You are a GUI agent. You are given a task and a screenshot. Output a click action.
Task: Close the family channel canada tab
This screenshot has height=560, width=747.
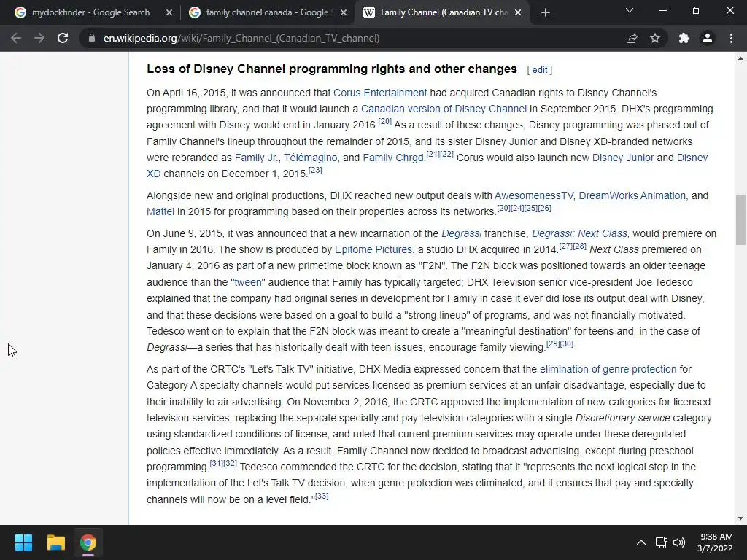(344, 12)
